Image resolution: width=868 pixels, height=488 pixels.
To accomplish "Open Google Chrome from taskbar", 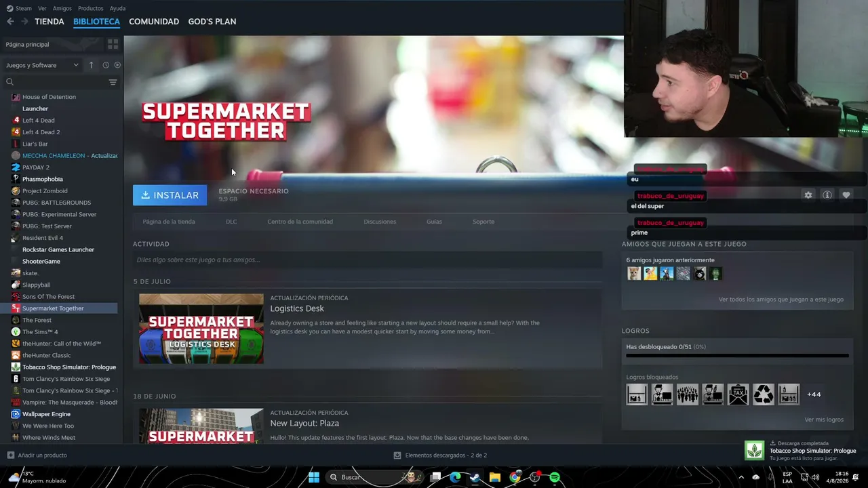I will (515, 477).
